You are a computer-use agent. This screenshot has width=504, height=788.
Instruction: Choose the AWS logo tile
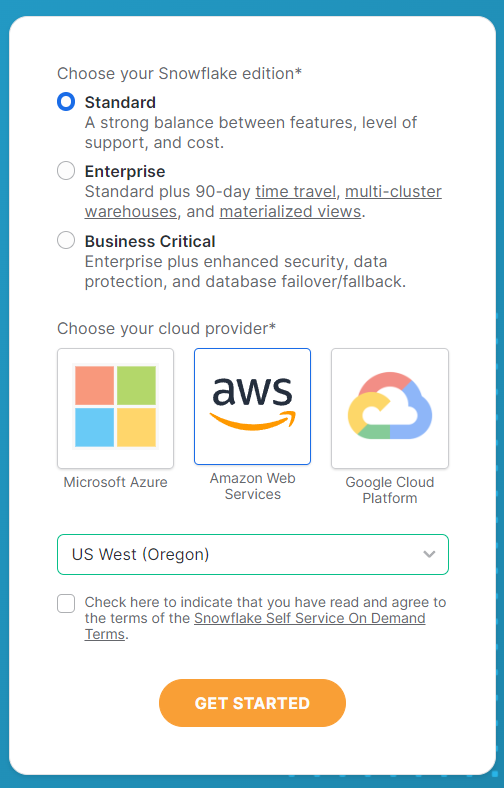[x=252, y=406]
